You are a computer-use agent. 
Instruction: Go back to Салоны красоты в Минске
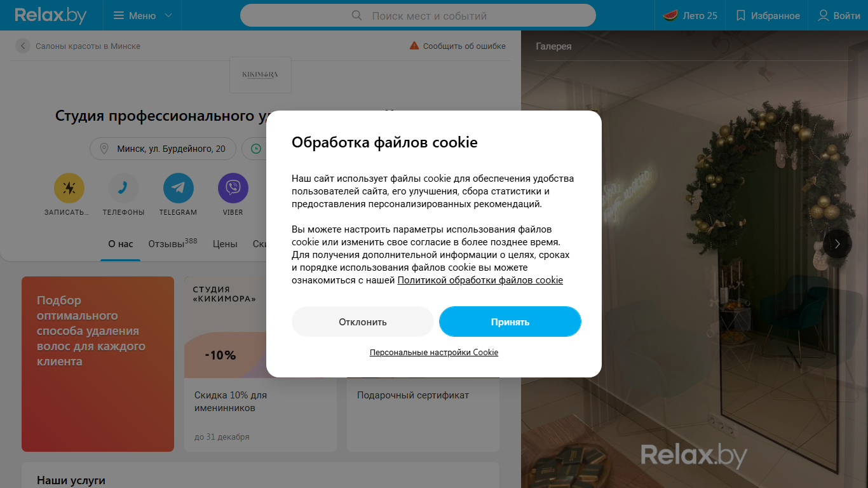pos(79,46)
